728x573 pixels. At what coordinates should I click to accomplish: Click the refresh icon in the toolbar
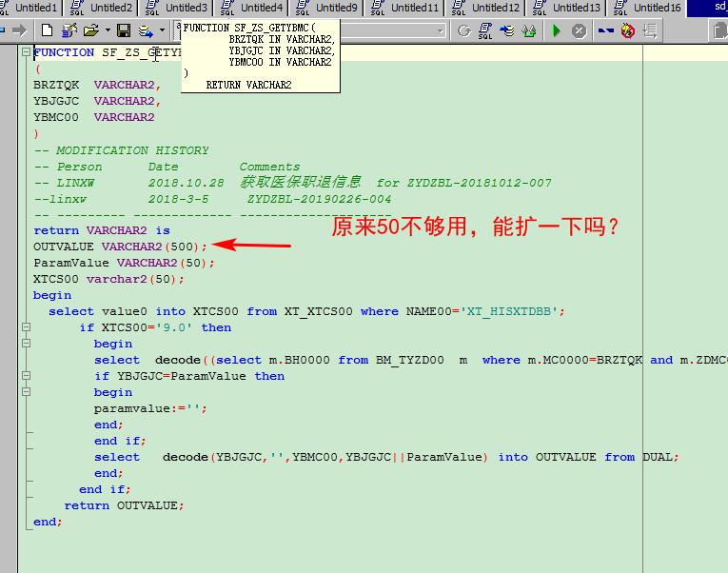(463, 31)
